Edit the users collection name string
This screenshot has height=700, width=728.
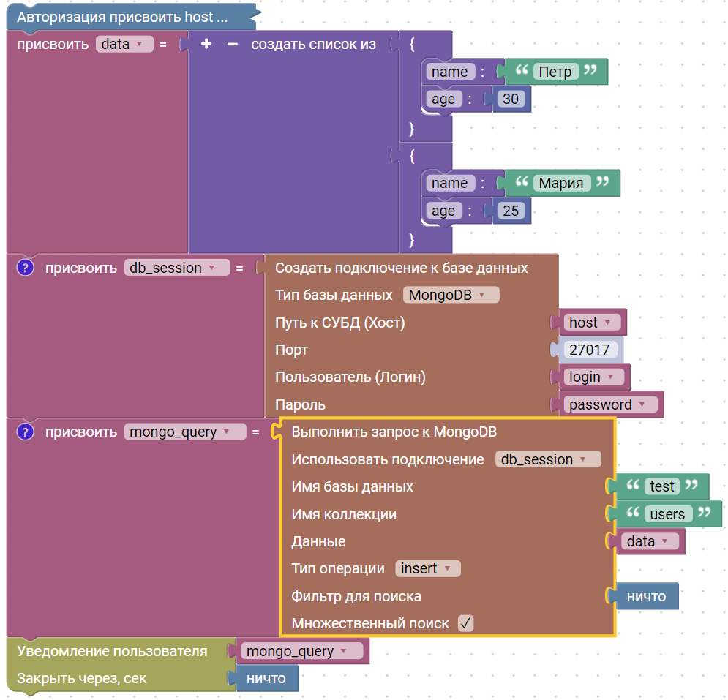point(667,514)
